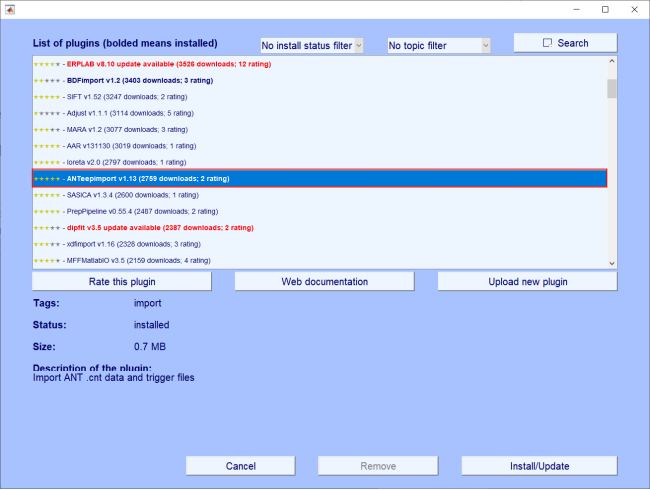Click the MATLAB icon in title bar

tap(10, 9)
